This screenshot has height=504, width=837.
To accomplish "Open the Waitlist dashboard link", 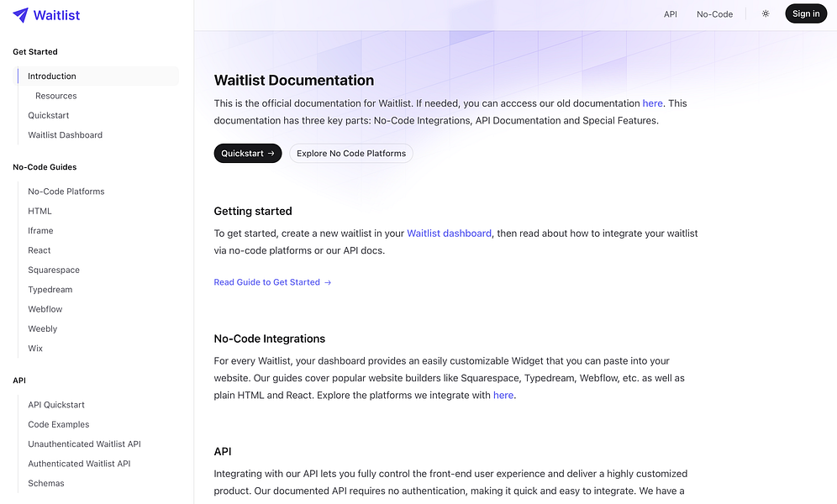I will (x=449, y=233).
